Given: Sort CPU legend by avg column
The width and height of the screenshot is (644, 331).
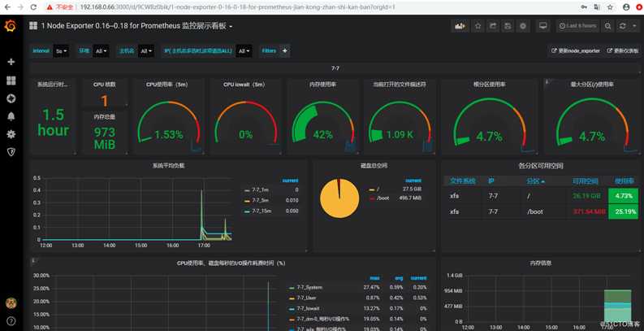Looking at the screenshot, I should [x=399, y=278].
